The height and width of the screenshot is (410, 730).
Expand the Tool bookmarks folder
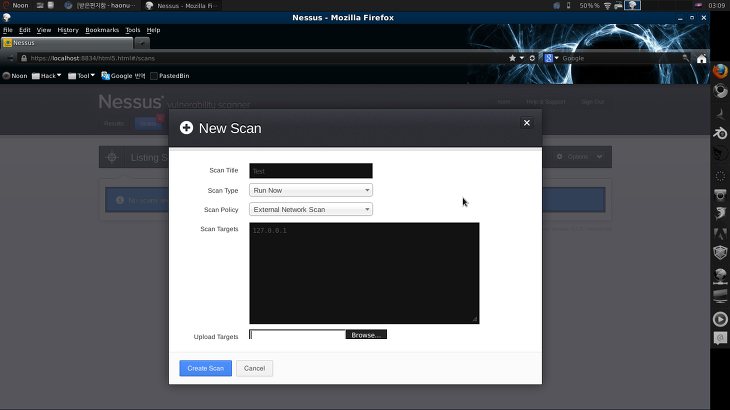pyautogui.click(x=81, y=76)
